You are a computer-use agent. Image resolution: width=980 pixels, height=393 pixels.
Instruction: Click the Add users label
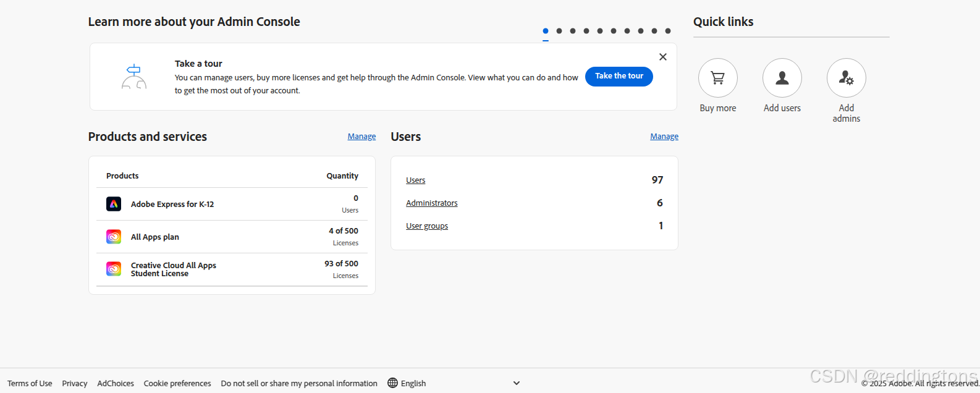pos(782,108)
